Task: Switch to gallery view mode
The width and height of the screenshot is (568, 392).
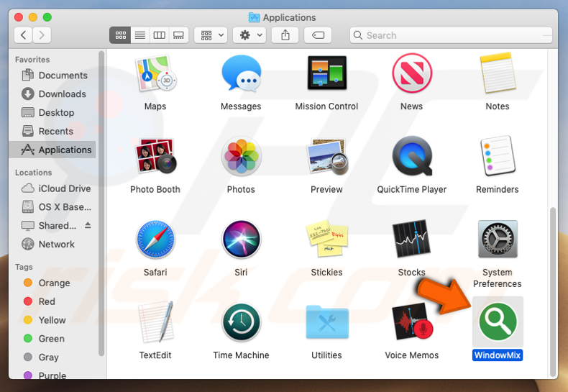Action: [x=178, y=35]
